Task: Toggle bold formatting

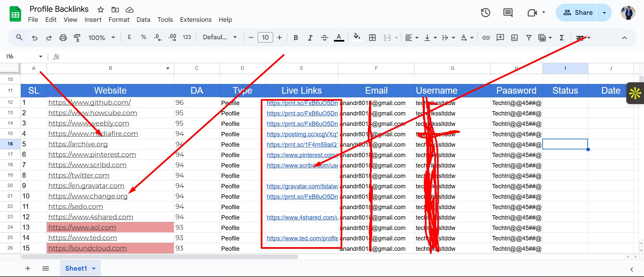Action: pos(296,38)
